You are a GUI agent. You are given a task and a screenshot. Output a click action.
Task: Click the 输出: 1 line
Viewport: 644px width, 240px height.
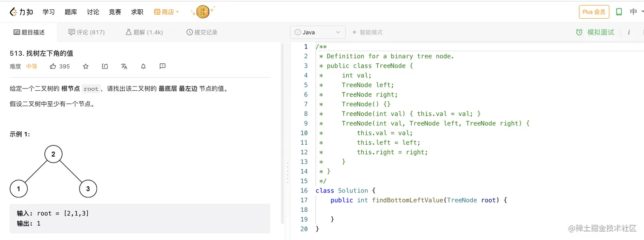(29, 223)
